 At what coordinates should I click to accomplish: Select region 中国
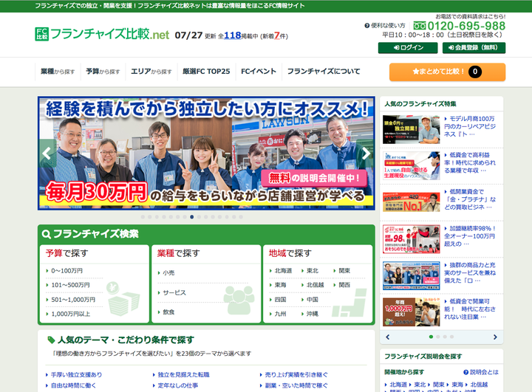point(312,300)
